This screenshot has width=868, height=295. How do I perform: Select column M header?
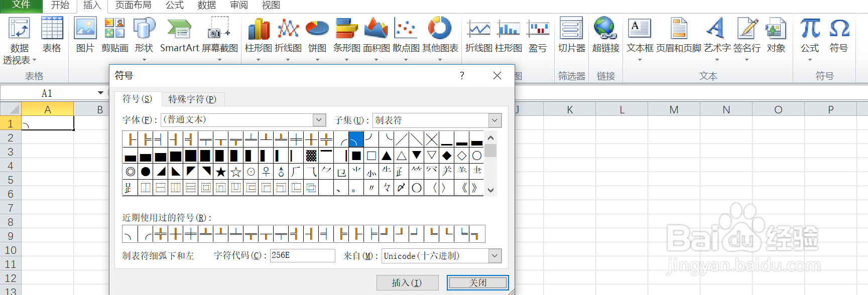point(674,109)
